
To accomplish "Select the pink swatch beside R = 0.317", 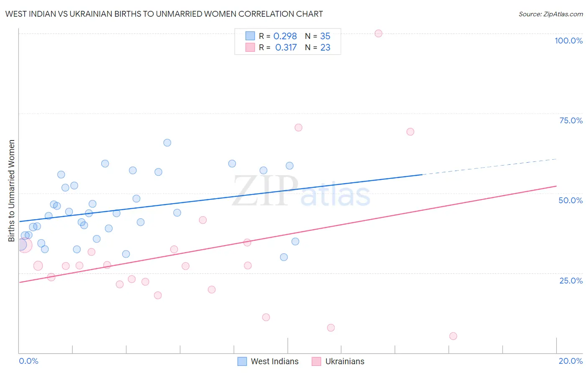I will 250,47.
